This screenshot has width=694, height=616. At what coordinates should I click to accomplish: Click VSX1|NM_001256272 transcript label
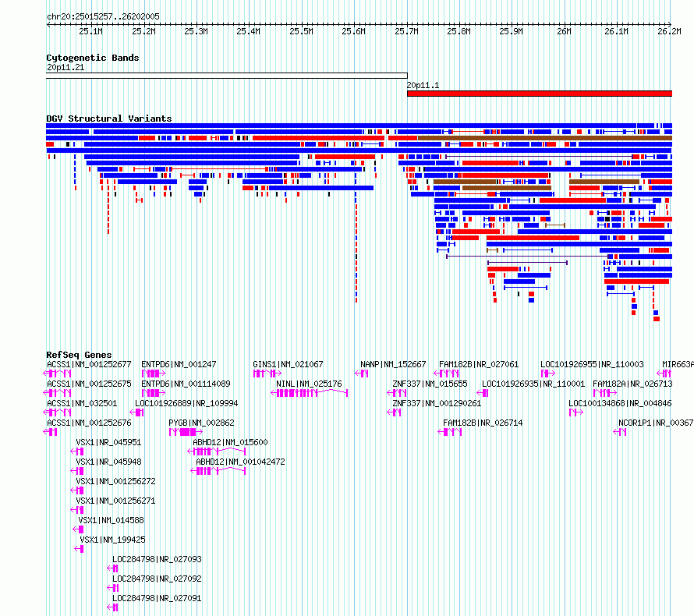115,481
